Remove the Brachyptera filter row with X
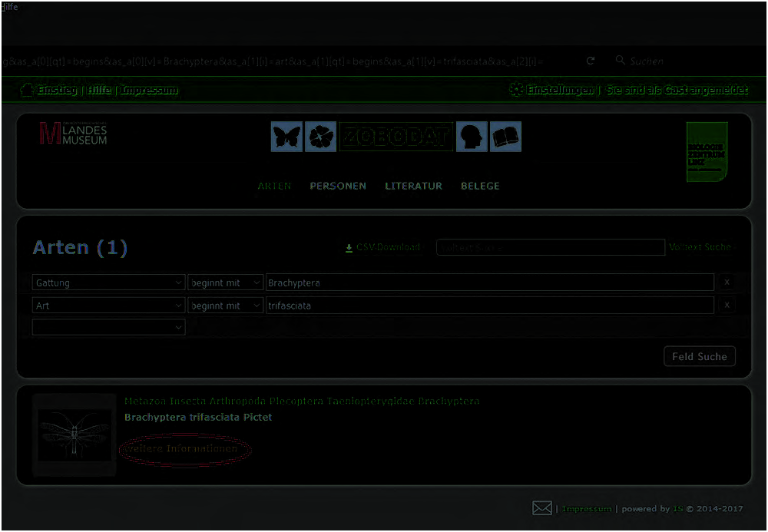This screenshot has height=532, width=768. (x=727, y=283)
